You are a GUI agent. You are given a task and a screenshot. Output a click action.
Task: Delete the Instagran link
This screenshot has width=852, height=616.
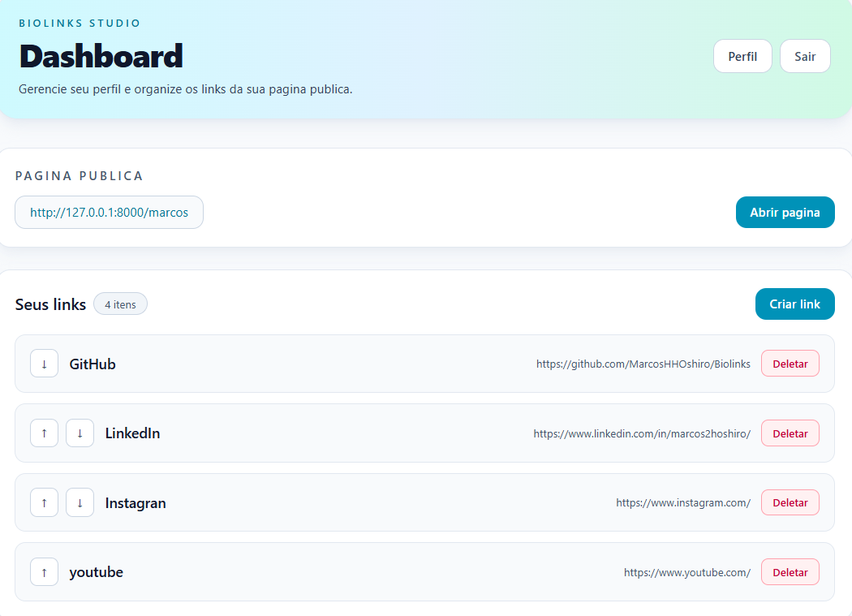pyautogui.click(x=790, y=503)
